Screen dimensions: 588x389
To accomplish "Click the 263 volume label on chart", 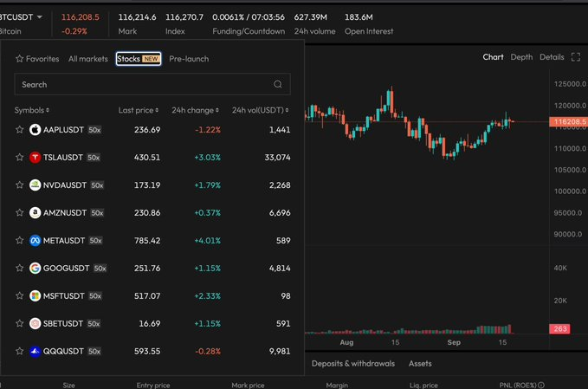I will [560, 329].
